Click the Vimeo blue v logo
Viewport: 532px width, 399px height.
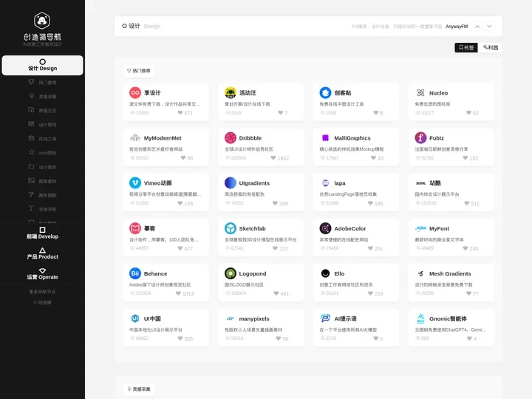click(135, 183)
